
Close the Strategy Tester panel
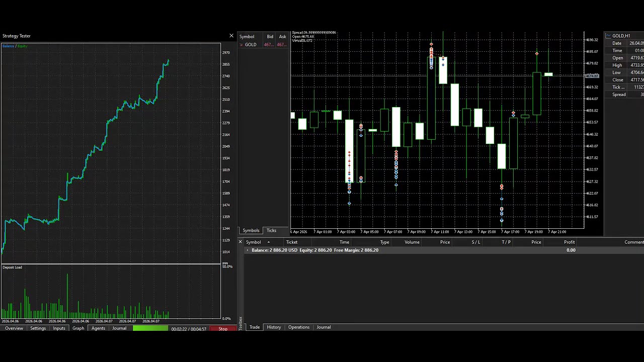pos(231,36)
